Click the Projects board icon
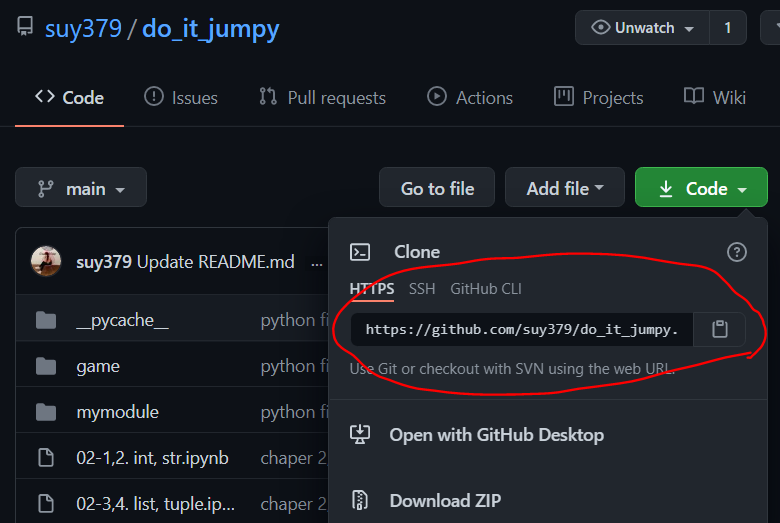 click(564, 96)
